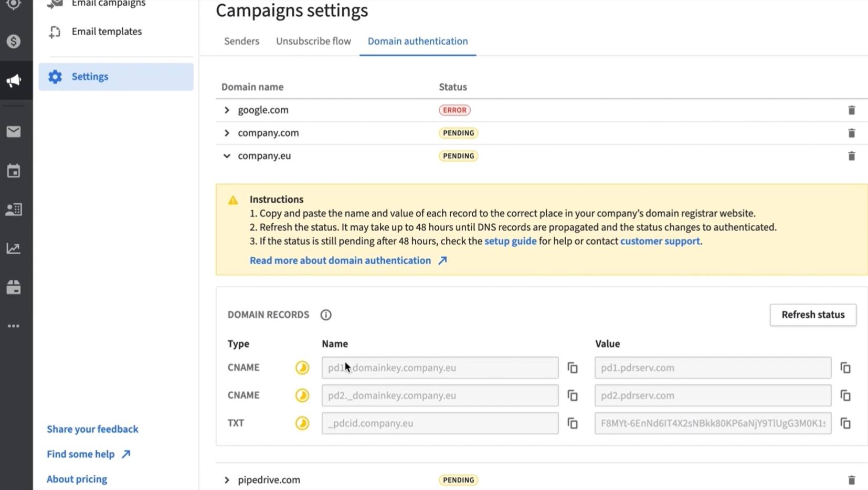Click the pd2.pdrserv.com value field

(712, 395)
